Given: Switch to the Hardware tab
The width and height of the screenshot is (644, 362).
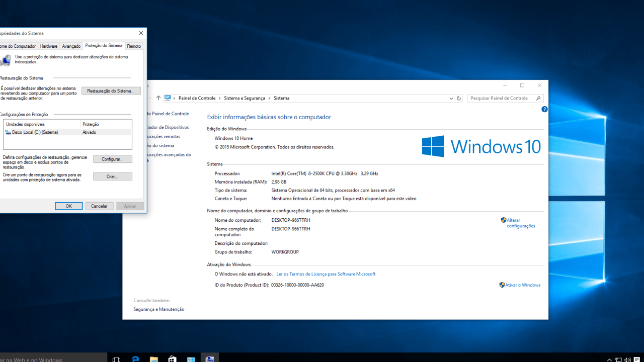Looking at the screenshot, I should [x=49, y=46].
